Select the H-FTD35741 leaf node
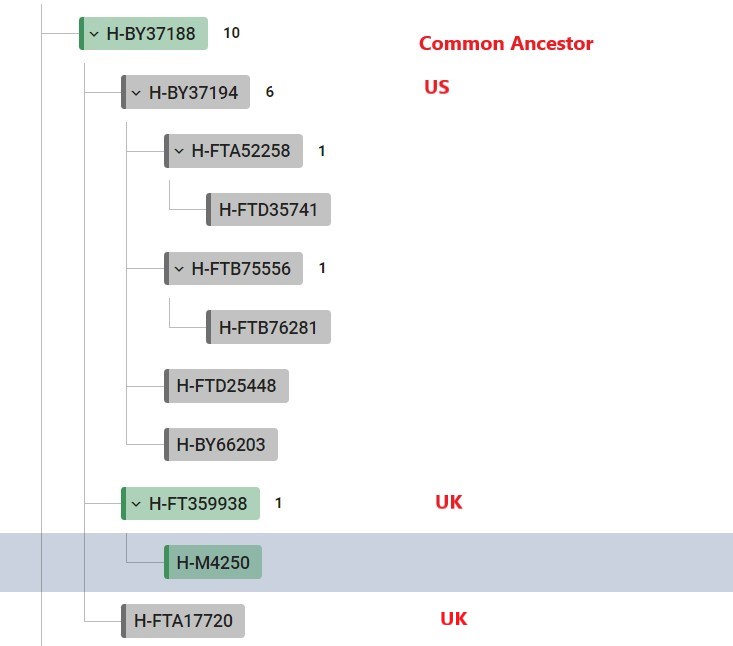 [268, 209]
